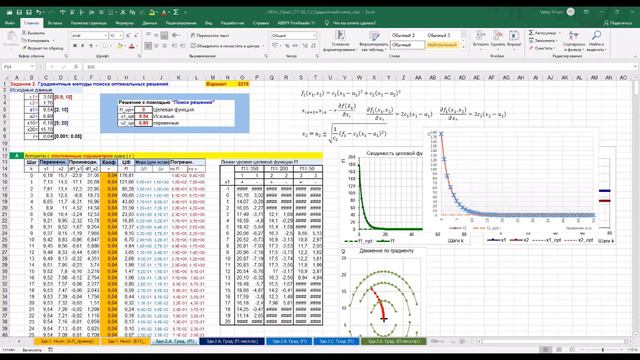Click the fill color bucket
Viewport: 640px width, 360px height.
(x=120, y=46)
